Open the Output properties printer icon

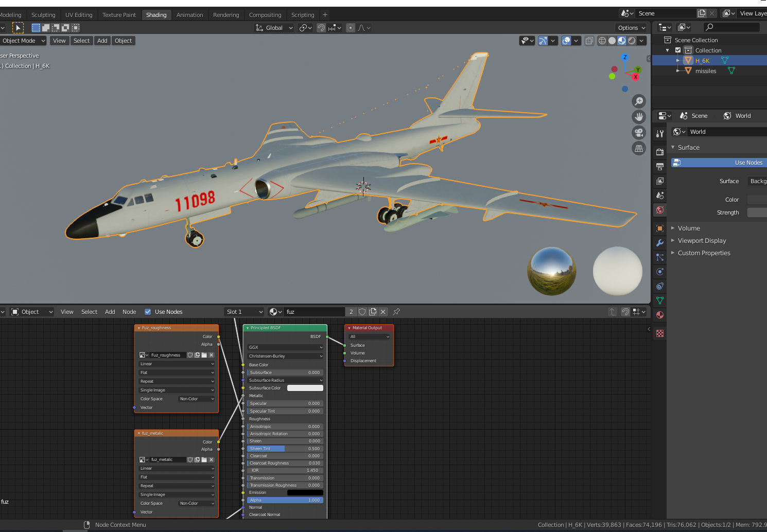(x=660, y=166)
